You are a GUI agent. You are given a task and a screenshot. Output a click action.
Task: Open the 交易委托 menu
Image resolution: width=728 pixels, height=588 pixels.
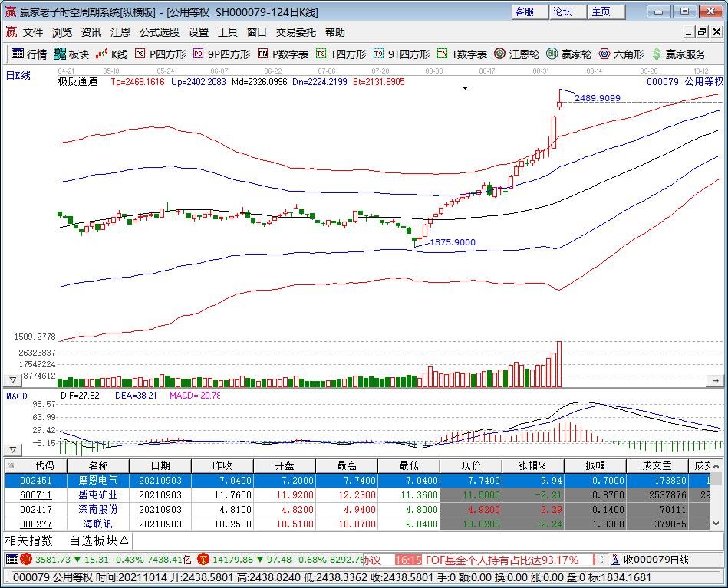pyautogui.click(x=296, y=32)
